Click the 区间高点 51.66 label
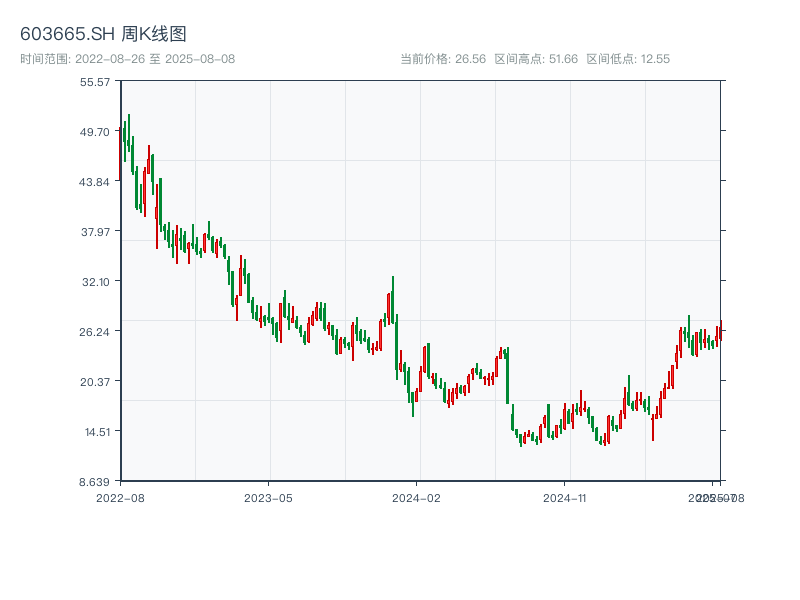This screenshot has height=600, width=800. [536, 59]
